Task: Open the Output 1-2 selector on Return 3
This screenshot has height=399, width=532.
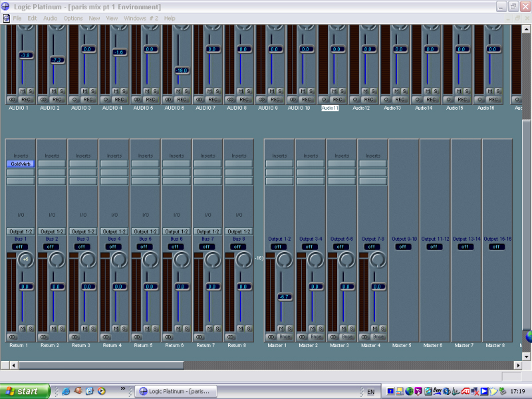Action: [83, 231]
